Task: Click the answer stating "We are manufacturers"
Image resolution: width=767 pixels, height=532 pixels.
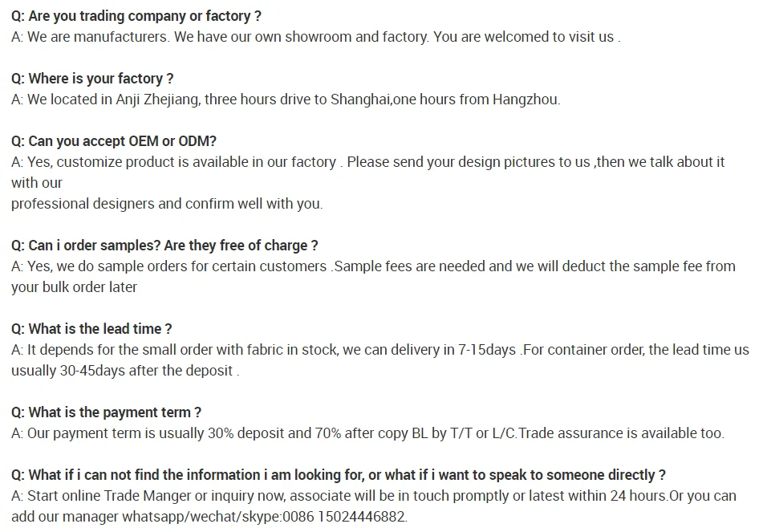Action: [x=315, y=37]
